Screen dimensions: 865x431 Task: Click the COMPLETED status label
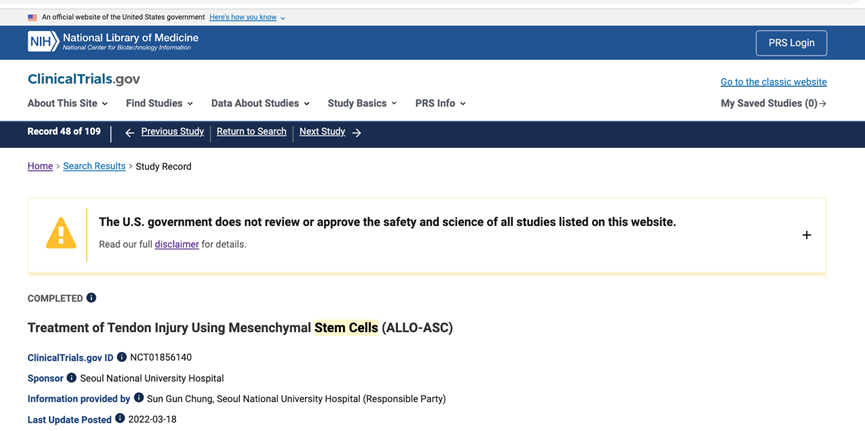[55, 299]
